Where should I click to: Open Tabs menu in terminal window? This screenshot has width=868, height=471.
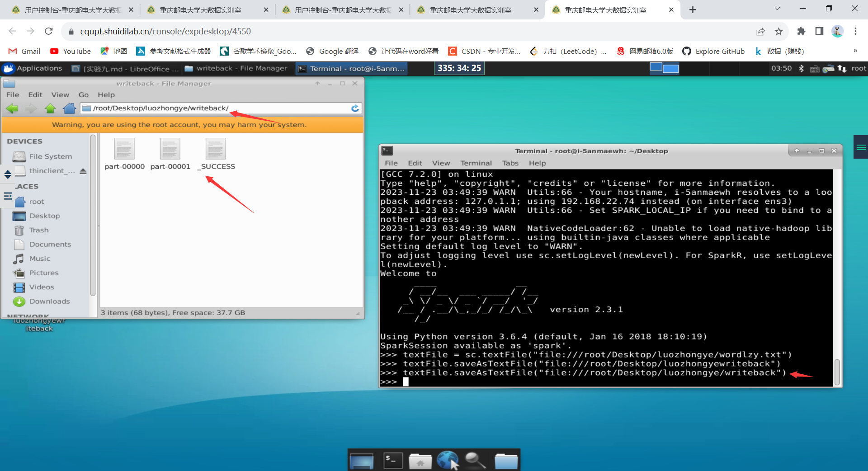pyautogui.click(x=510, y=163)
